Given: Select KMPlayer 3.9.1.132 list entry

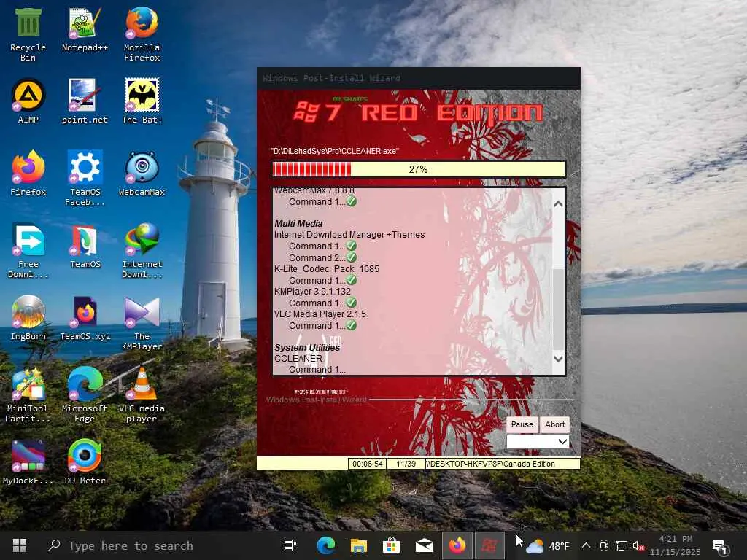Looking at the screenshot, I should point(312,292).
